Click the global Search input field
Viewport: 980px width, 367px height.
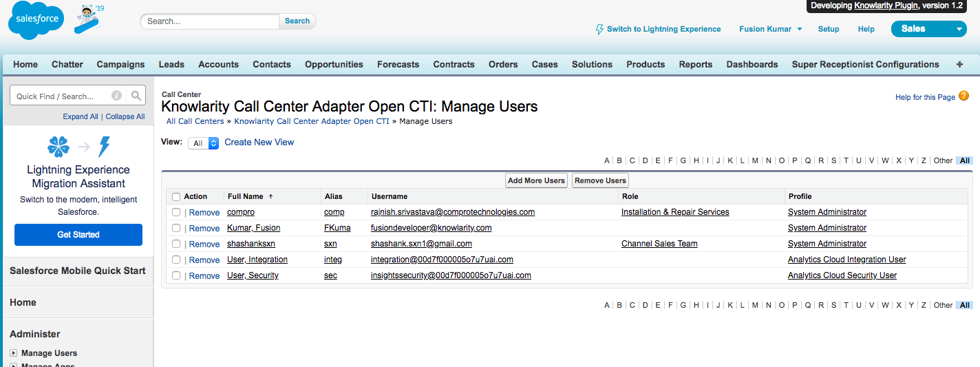[210, 21]
